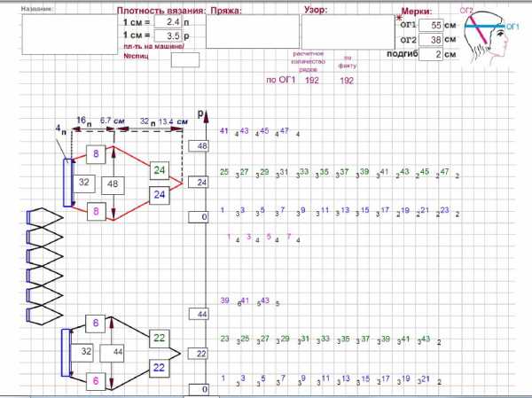Click the ОГ1 value field showing 55
Screen dimensions: 532x398
point(430,27)
